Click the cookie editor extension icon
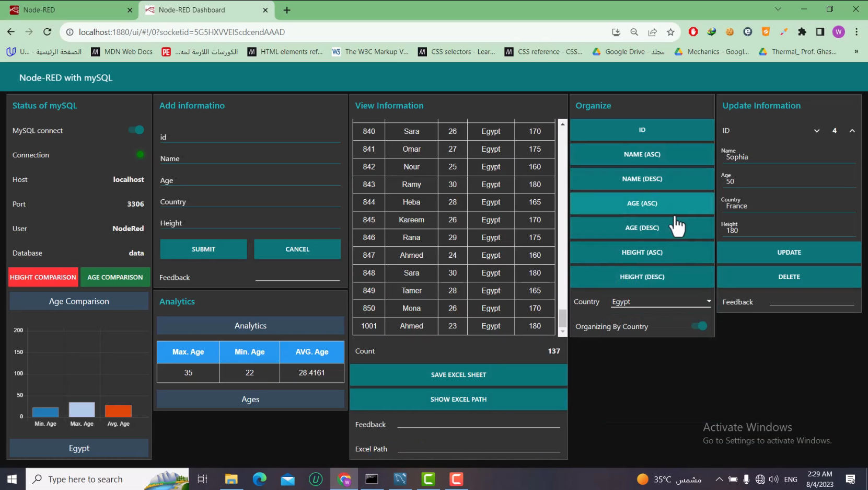 [730, 32]
